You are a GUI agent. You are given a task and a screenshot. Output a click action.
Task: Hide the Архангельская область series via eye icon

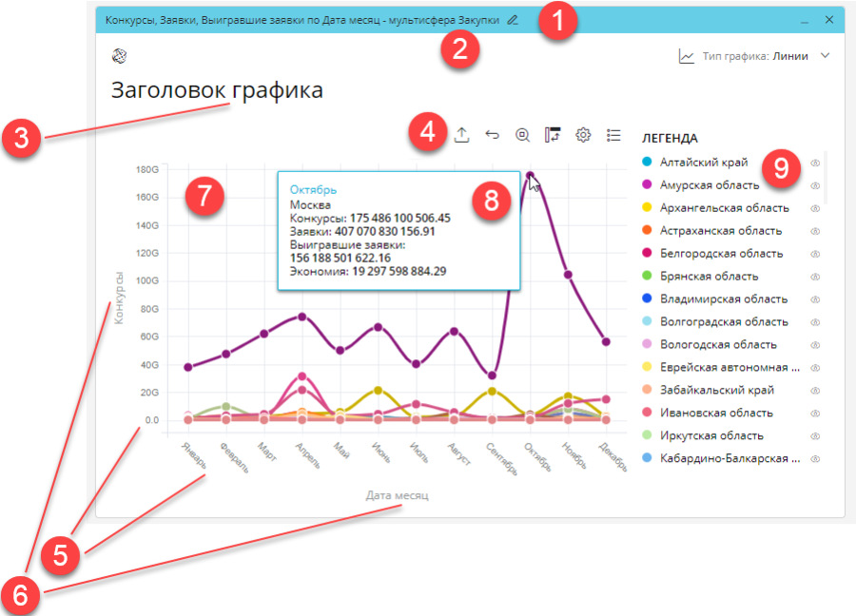pos(815,208)
